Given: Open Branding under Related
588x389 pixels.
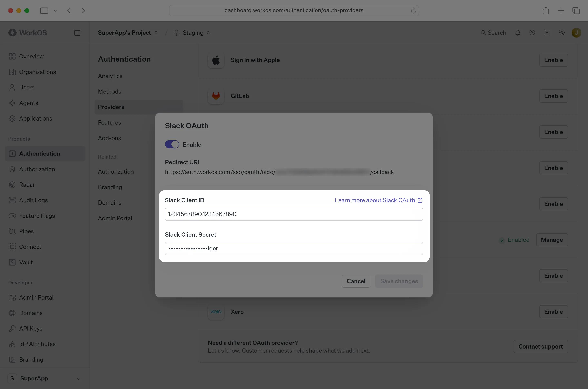Looking at the screenshot, I should [110, 187].
